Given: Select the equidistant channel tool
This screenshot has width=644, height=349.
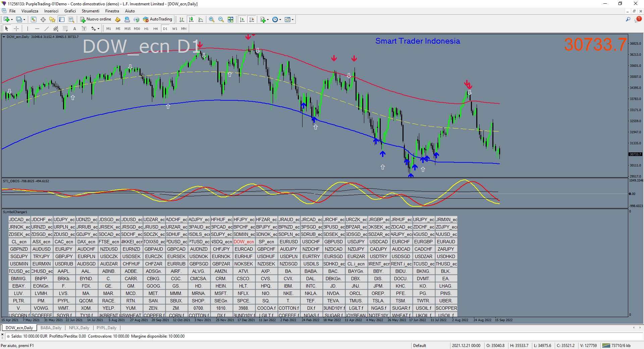Looking at the screenshot, I should [56, 29].
